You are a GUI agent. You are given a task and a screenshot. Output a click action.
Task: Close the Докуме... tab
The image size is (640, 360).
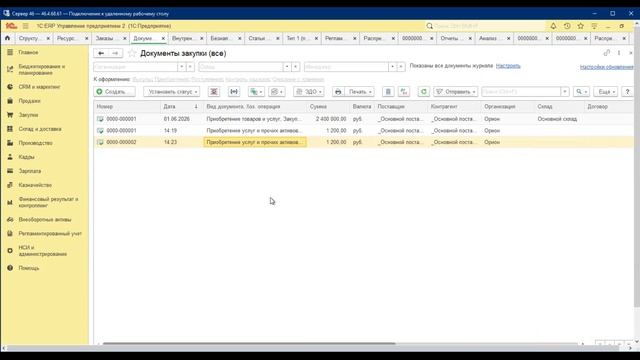(x=163, y=38)
